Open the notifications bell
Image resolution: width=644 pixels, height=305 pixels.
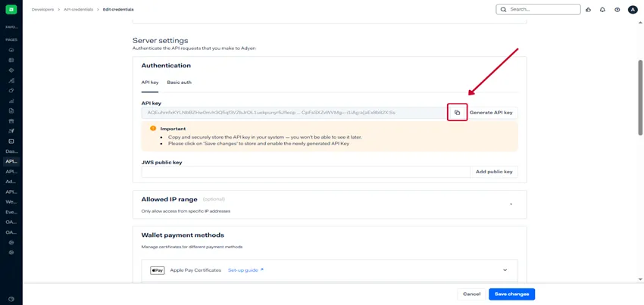click(x=602, y=9)
